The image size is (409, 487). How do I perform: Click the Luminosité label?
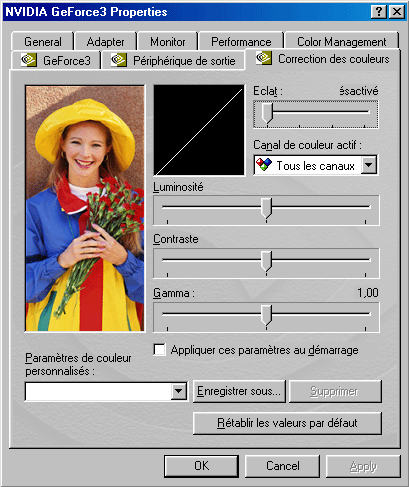178,187
